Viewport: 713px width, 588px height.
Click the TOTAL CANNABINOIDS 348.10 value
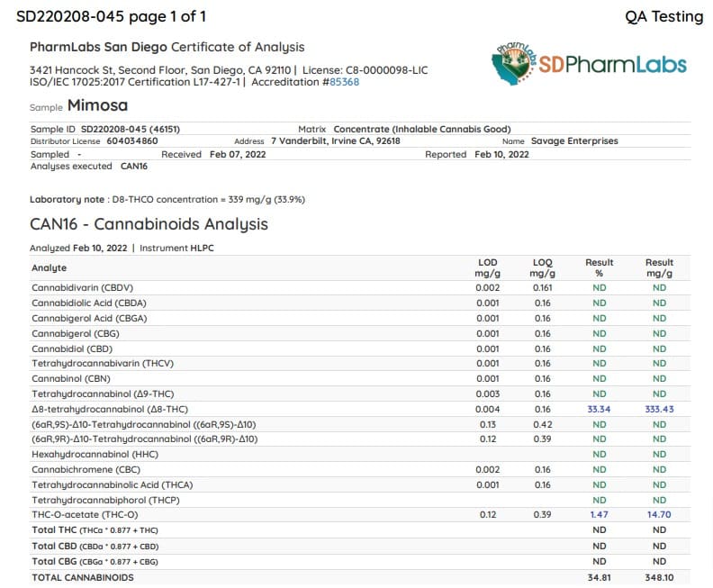[x=659, y=577]
